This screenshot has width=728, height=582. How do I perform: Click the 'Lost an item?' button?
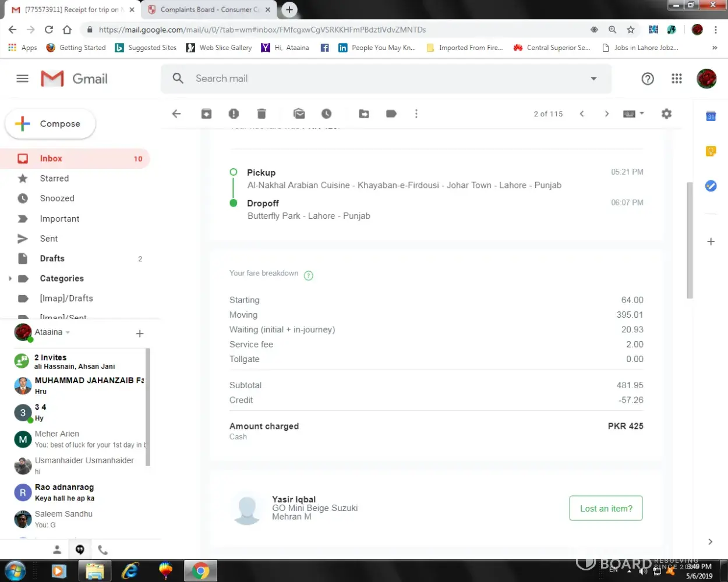click(606, 508)
